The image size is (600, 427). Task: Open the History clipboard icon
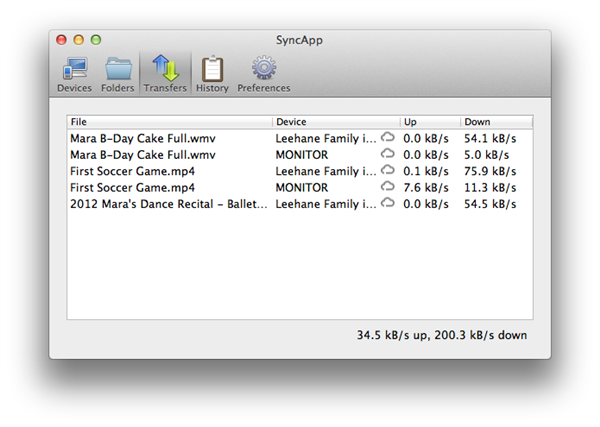point(212,69)
